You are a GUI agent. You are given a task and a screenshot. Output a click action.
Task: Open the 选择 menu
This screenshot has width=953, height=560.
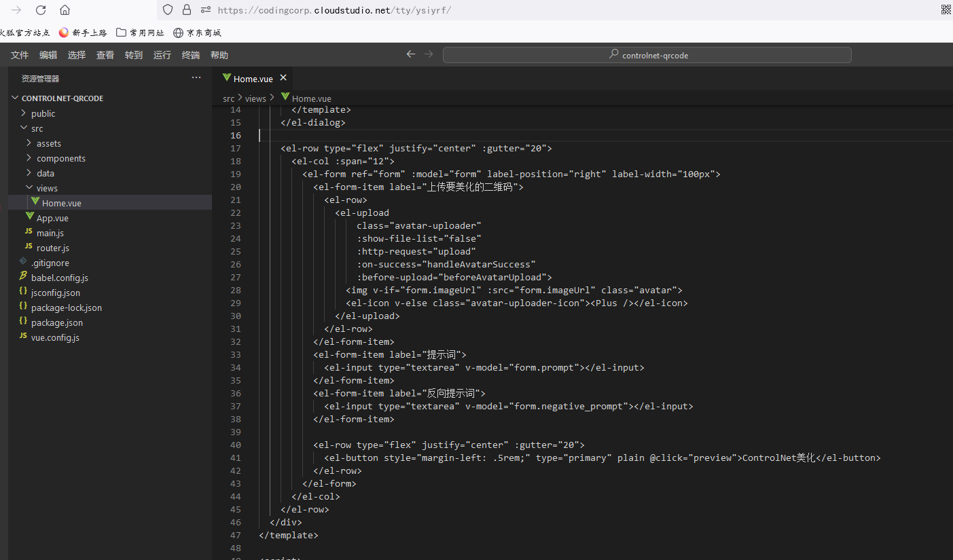[x=77, y=55]
